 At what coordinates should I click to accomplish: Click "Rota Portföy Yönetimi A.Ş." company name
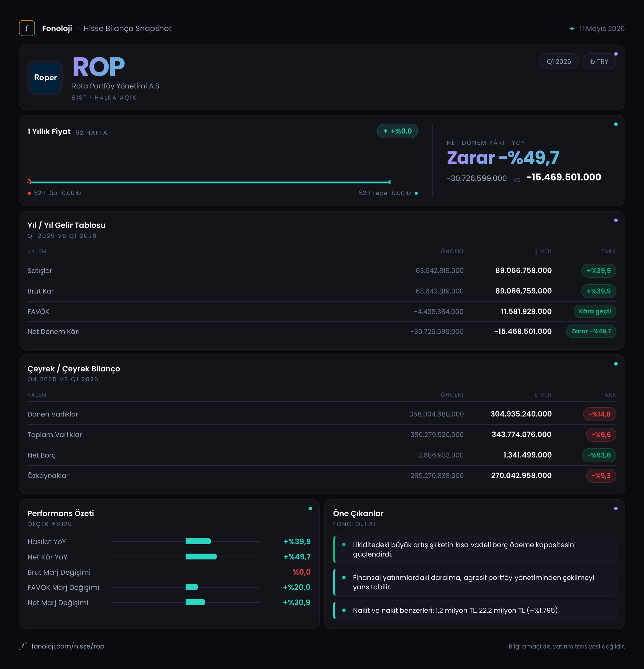(116, 86)
